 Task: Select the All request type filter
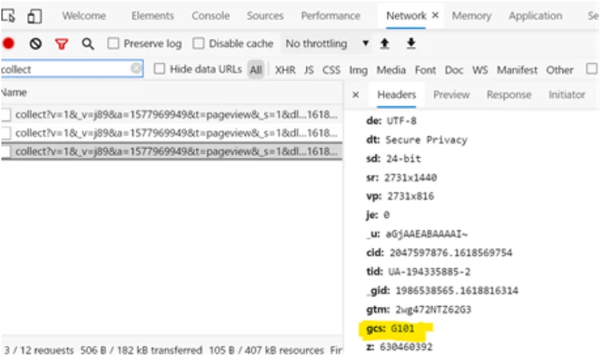tap(256, 69)
